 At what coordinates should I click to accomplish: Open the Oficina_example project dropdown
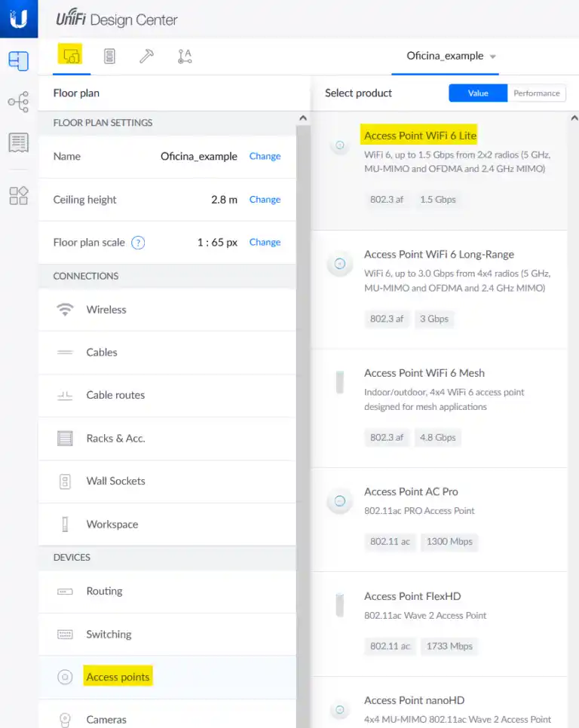tap(451, 57)
